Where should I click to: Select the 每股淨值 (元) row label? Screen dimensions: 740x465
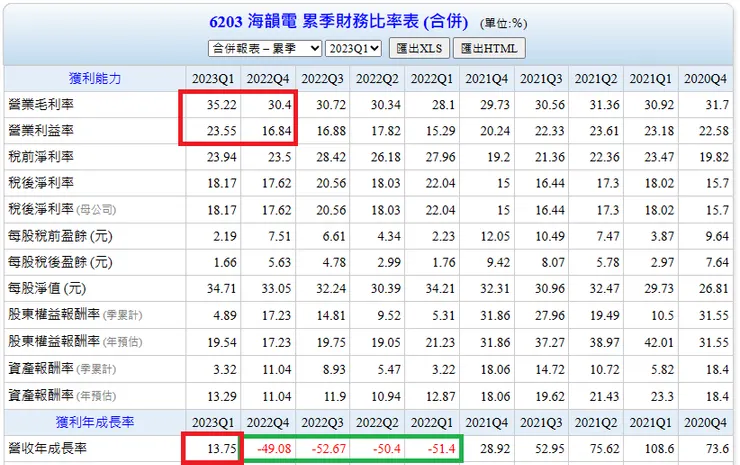click(x=47, y=288)
